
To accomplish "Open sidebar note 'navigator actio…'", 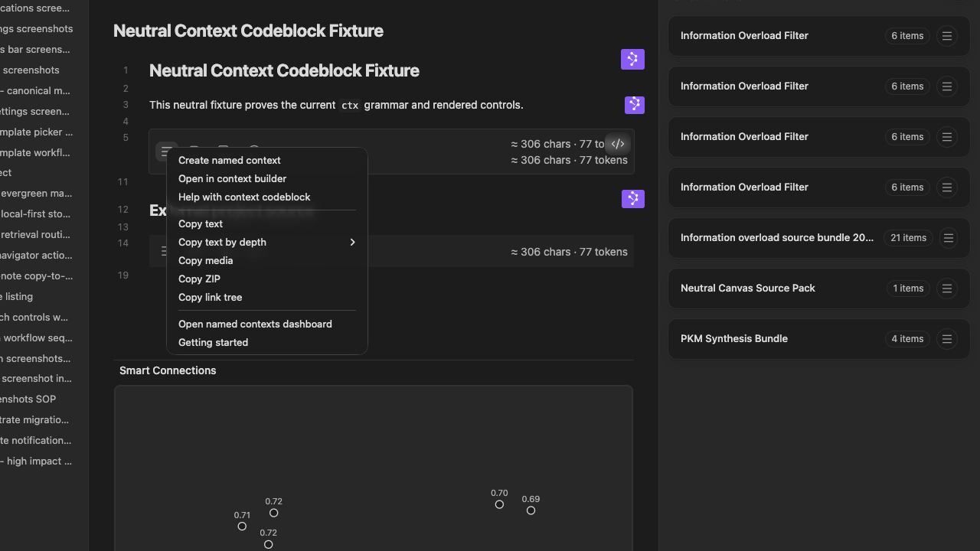I will [x=36, y=256].
